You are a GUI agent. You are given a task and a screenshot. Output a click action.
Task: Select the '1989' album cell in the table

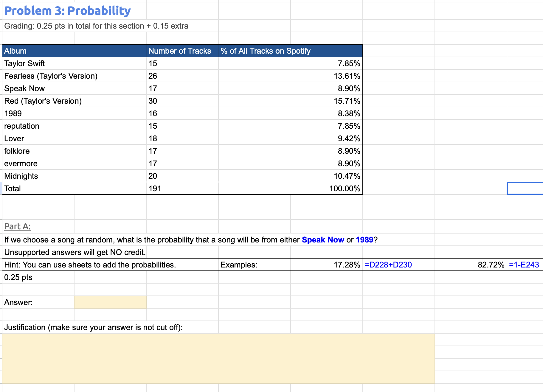point(74,113)
